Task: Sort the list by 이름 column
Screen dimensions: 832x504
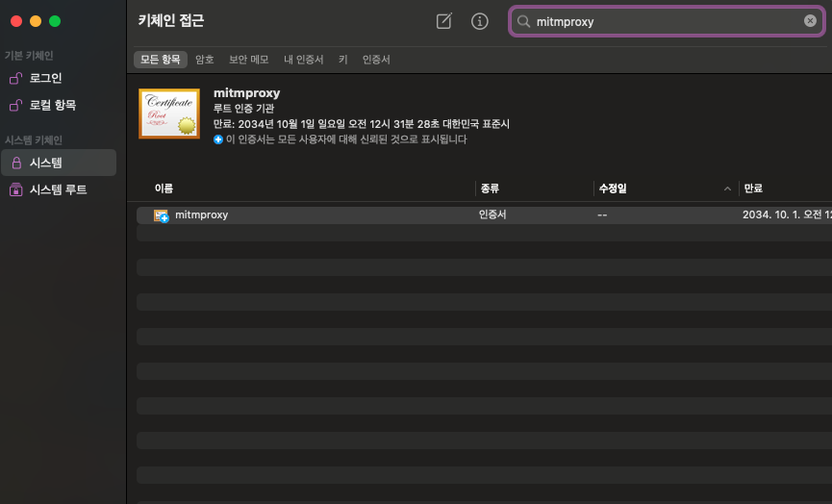Action: [x=164, y=189]
